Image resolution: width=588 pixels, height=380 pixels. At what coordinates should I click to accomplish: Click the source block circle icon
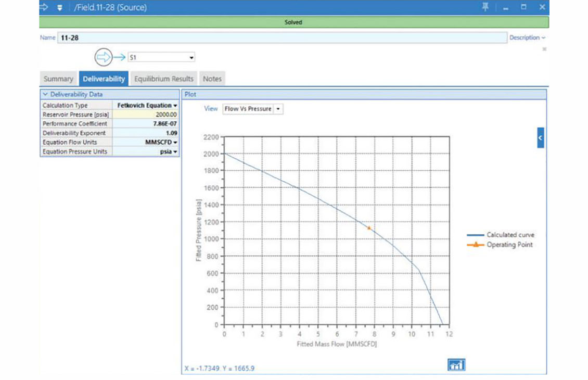click(103, 57)
